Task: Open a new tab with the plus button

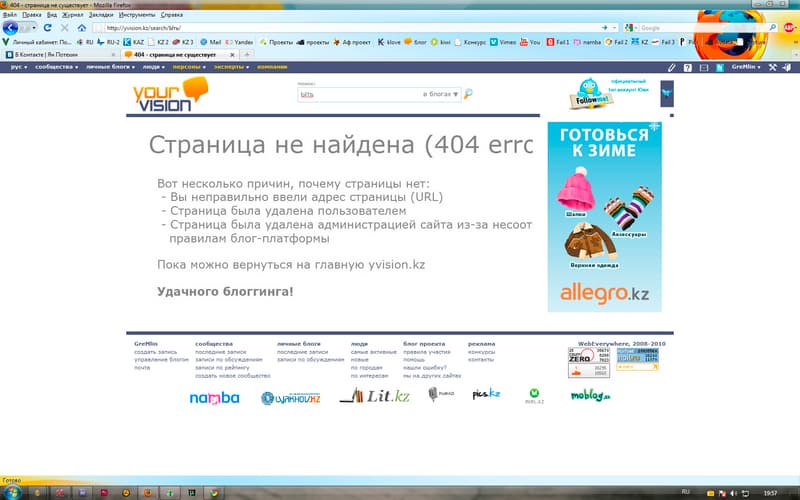Action: (x=246, y=55)
